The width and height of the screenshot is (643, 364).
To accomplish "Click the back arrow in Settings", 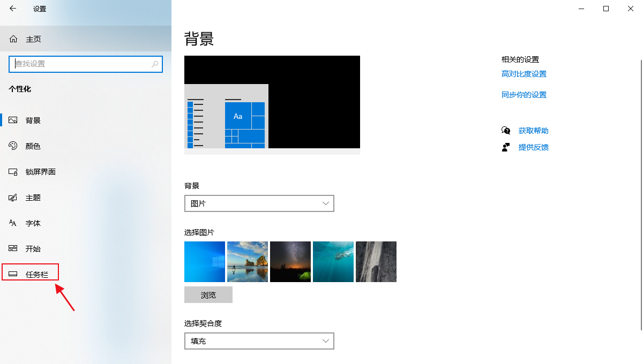I will pyautogui.click(x=13, y=9).
